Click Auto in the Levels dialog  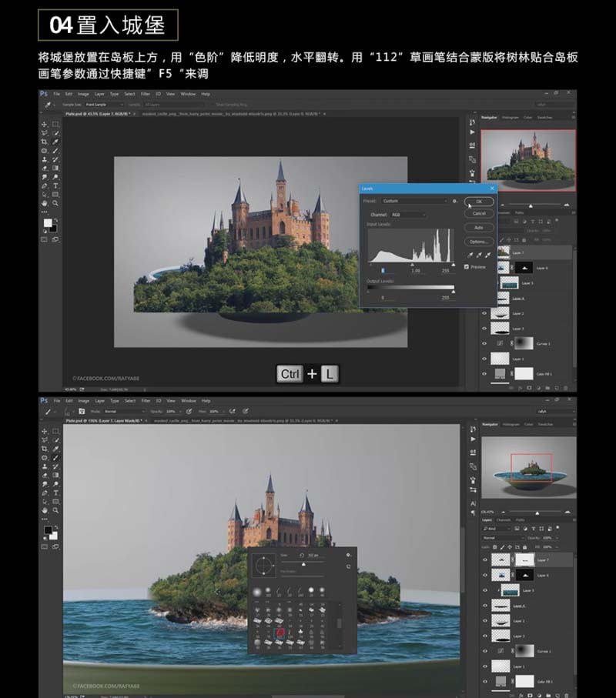pyautogui.click(x=479, y=228)
